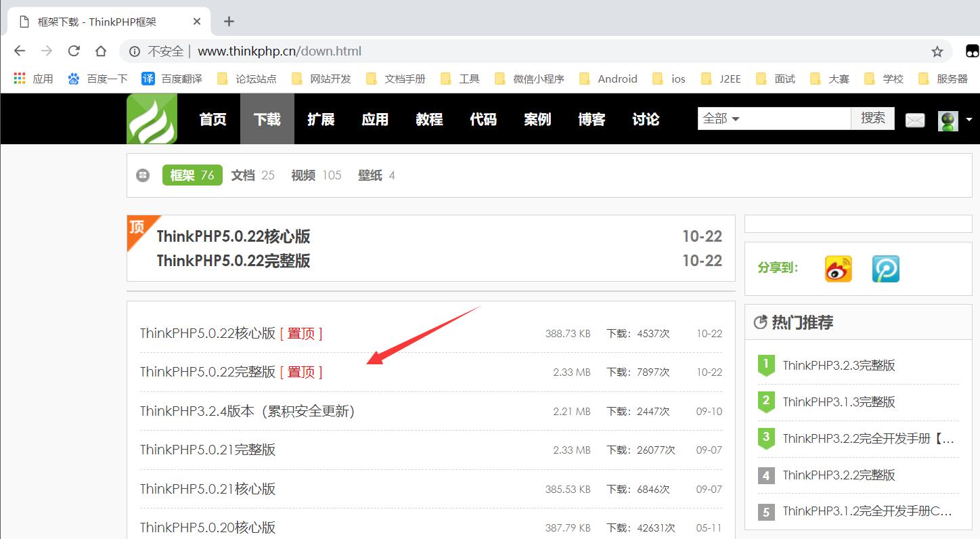Bookmark this page with the star icon
The height and width of the screenshot is (539, 980).
coord(937,51)
